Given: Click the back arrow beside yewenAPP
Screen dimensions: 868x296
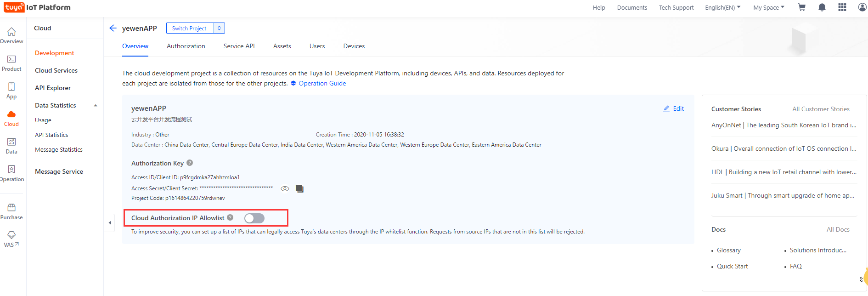Looking at the screenshot, I should (113, 28).
